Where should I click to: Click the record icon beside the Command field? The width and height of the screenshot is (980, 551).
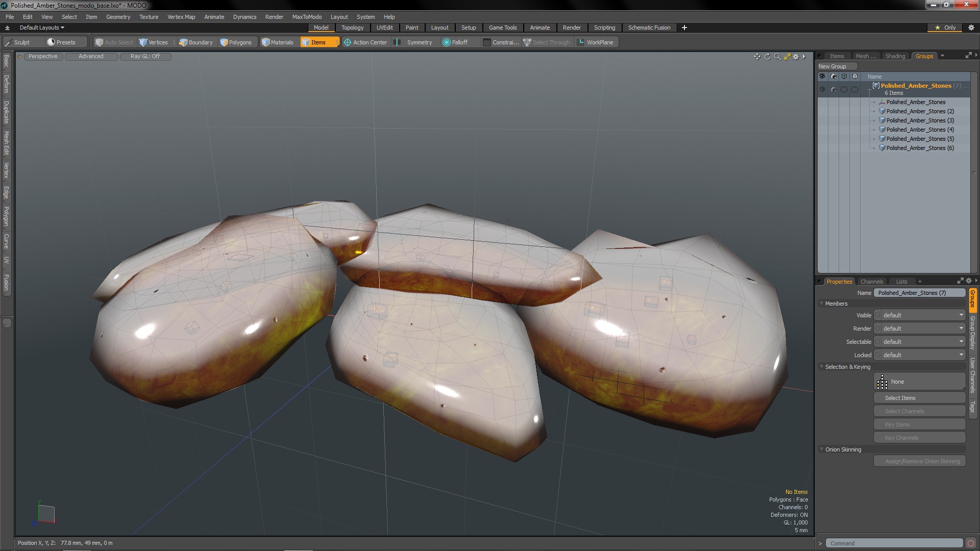(971, 543)
